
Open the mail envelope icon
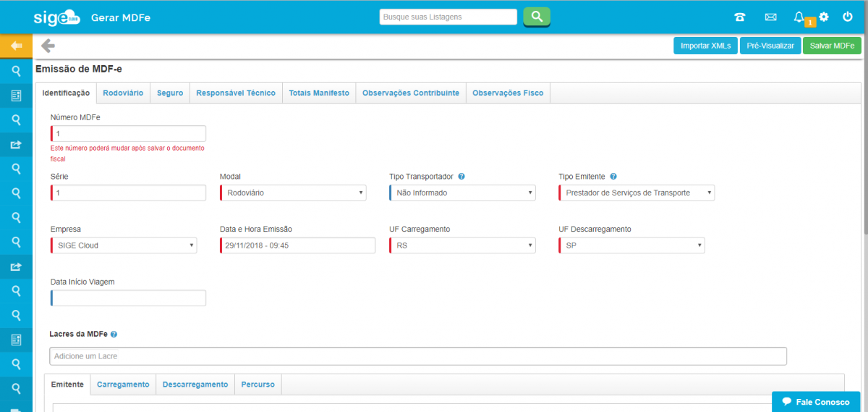click(x=770, y=17)
